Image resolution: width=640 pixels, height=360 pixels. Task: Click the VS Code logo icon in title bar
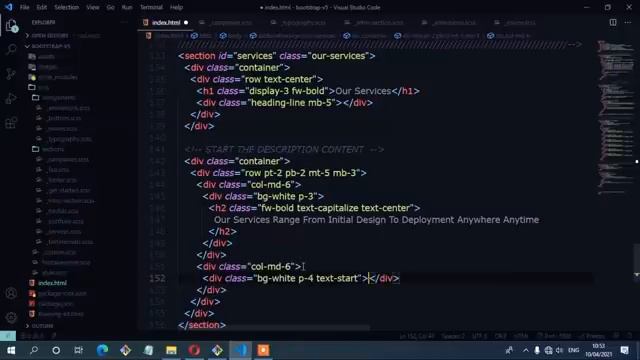[9, 7]
